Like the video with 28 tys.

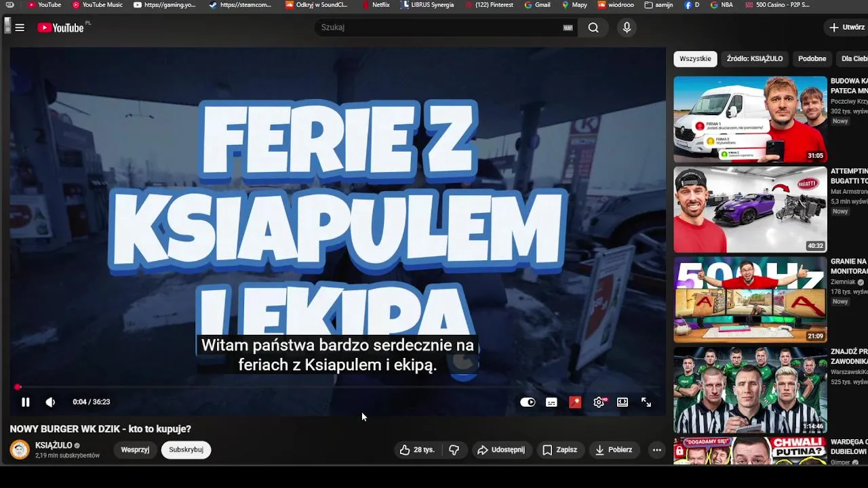tap(417, 449)
